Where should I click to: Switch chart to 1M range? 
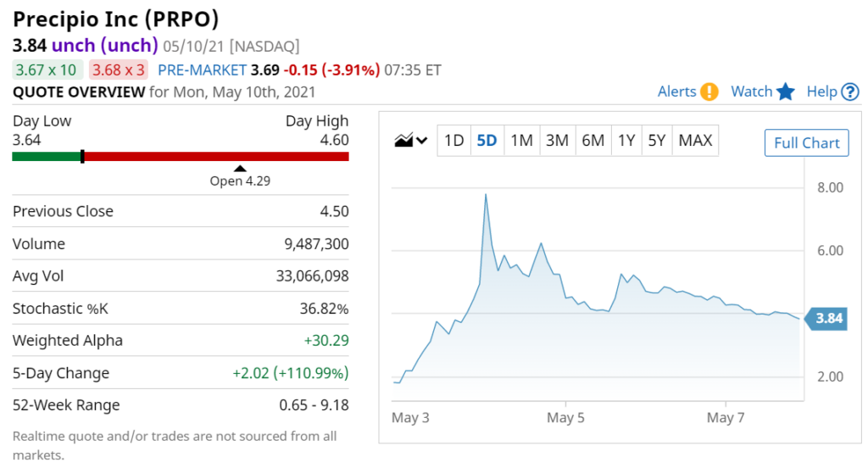click(521, 141)
